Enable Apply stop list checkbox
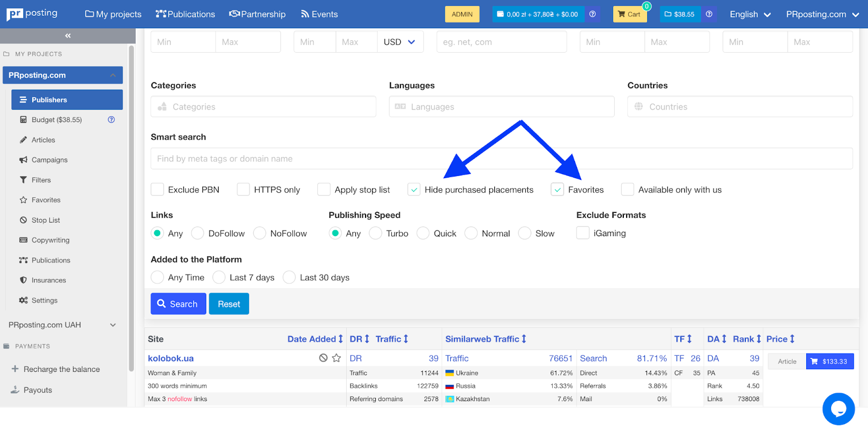The height and width of the screenshot is (436, 868). click(x=324, y=189)
